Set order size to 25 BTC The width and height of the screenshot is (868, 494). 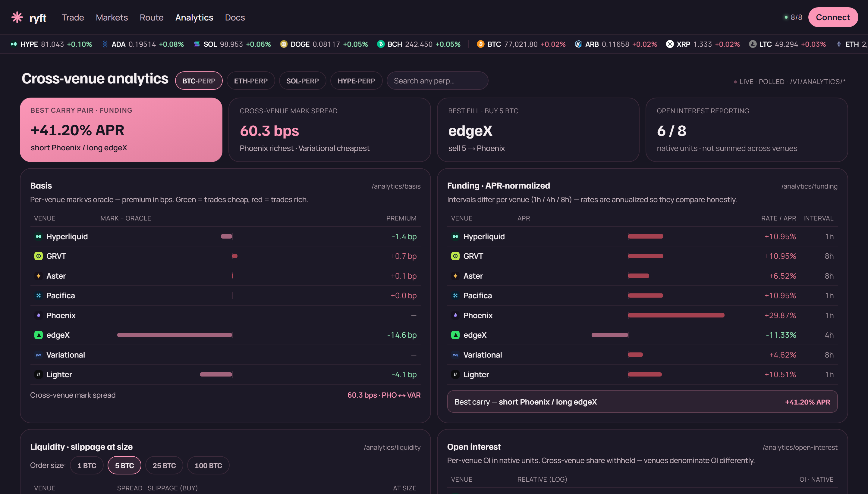(x=164, y=465)
